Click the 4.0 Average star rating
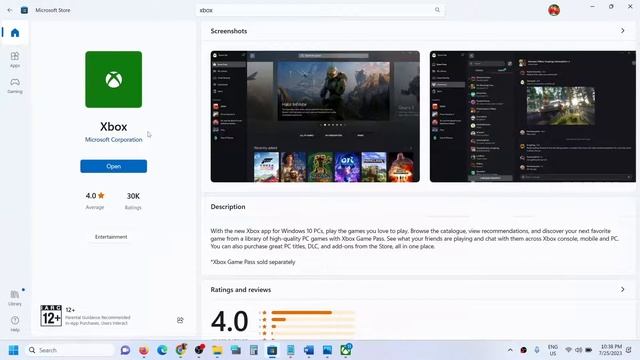 pyautogui.click(x=95, y=200)
